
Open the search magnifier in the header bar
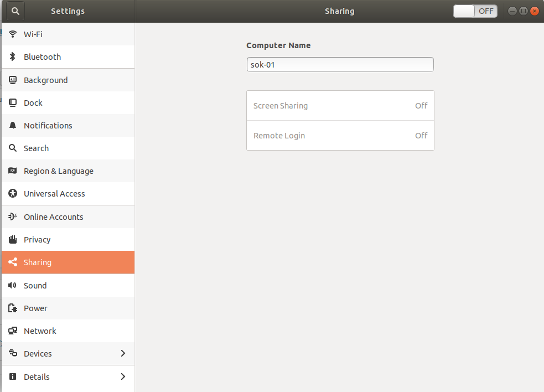point(14,11)
